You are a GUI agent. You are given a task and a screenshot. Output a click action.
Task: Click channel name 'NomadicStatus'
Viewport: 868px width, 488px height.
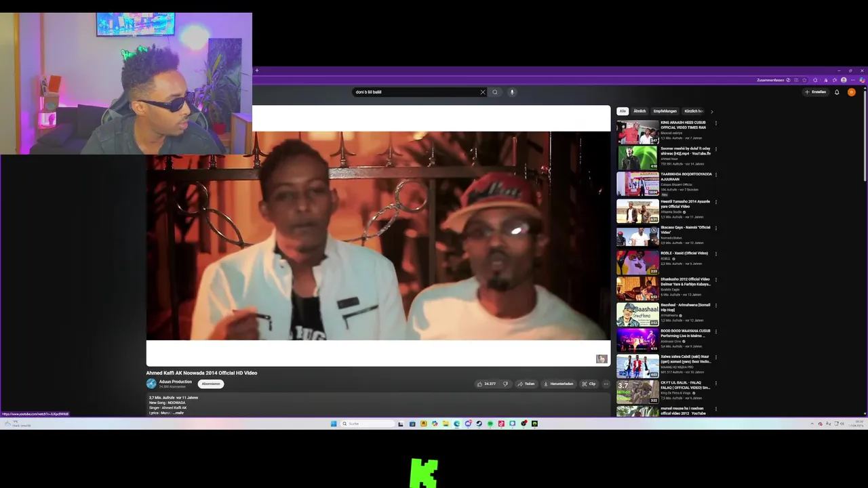(x=673, y=238)
